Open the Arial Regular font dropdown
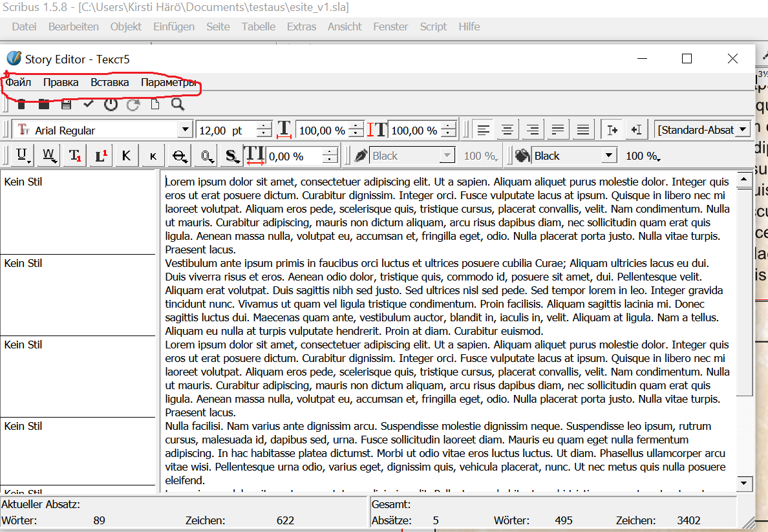 [186, 130]
